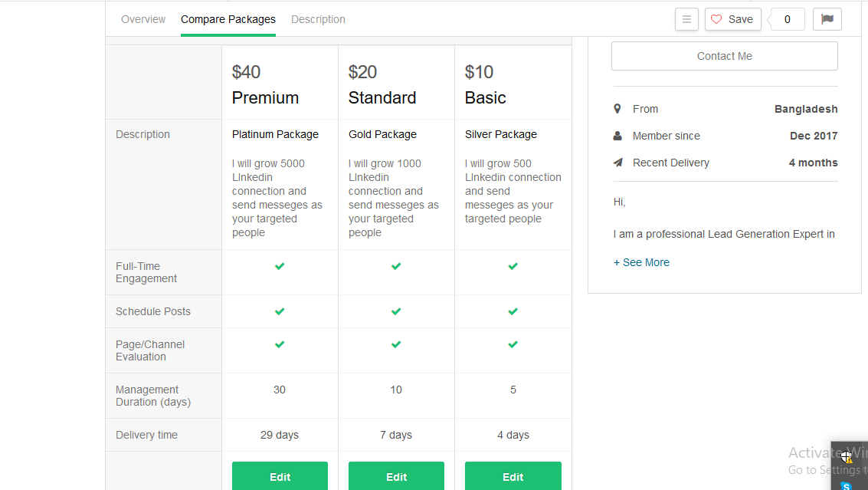868x490 pixels.
Task: Switch to the Overview tab
Action: (x=143, y=19)
